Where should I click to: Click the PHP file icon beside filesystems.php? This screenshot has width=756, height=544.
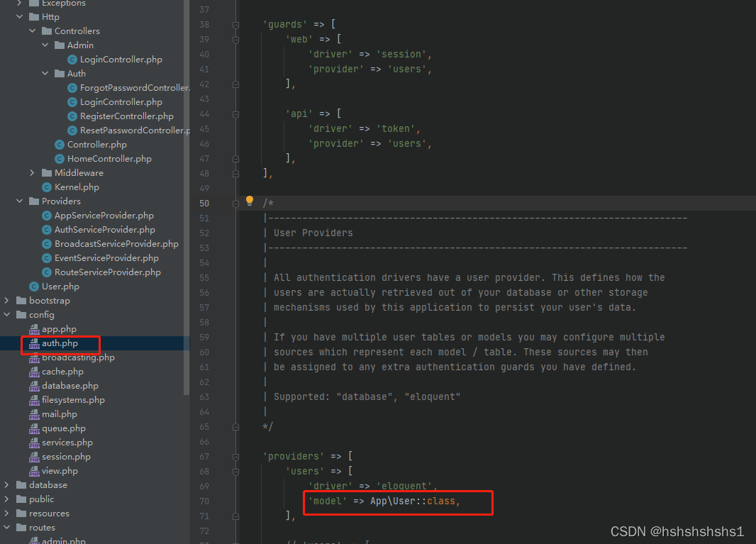pyautogui.click(x=34, y=400)
